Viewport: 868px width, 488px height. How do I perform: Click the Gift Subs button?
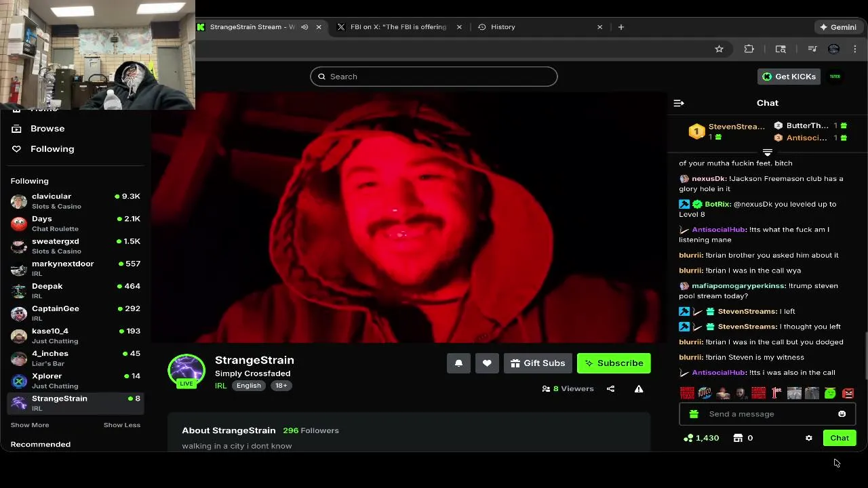[538, 363]
